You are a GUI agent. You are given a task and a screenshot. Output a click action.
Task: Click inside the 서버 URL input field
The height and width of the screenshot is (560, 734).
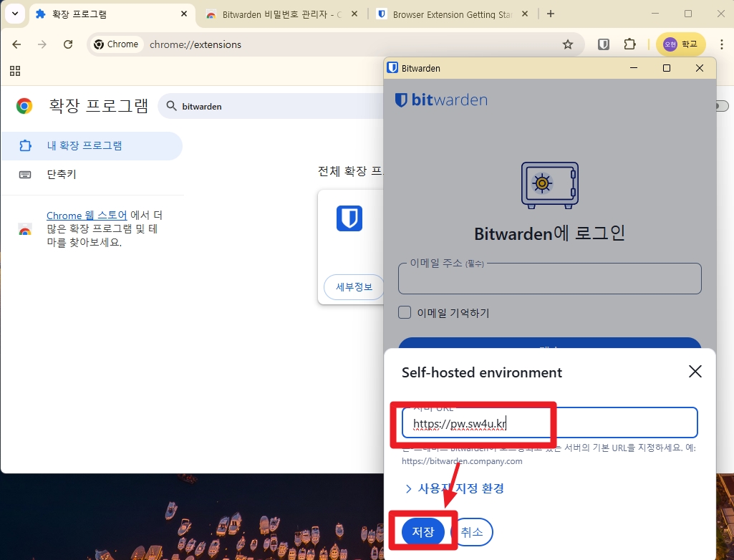tap(549, 424)
